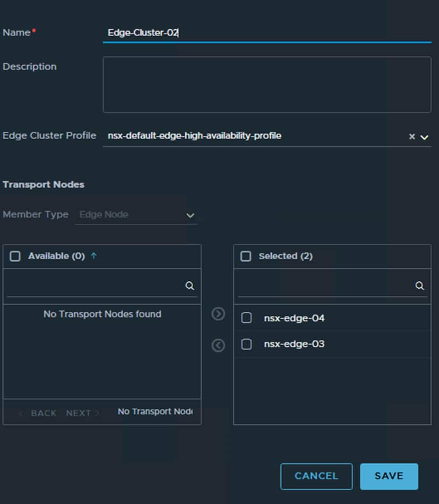Click 'No Transport Nodes found' message
This screenshot has height=504, width=439.
tap(102, 314)
